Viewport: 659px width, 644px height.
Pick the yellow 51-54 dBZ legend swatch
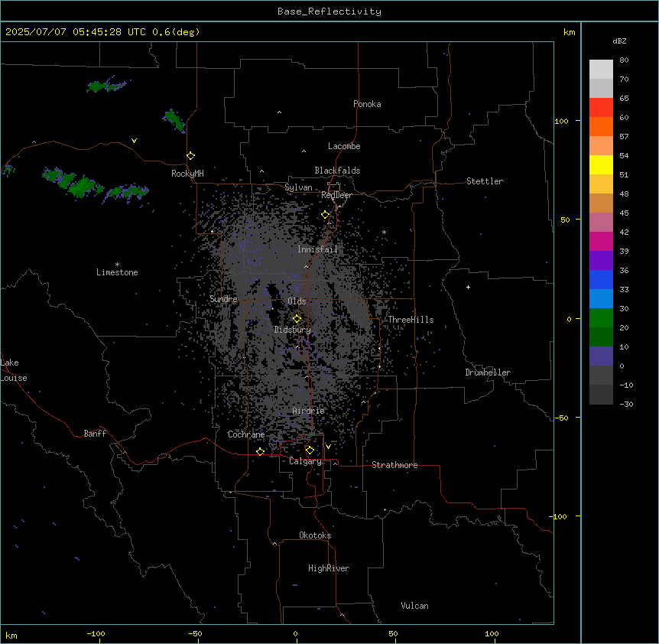(x=601, y=164)
